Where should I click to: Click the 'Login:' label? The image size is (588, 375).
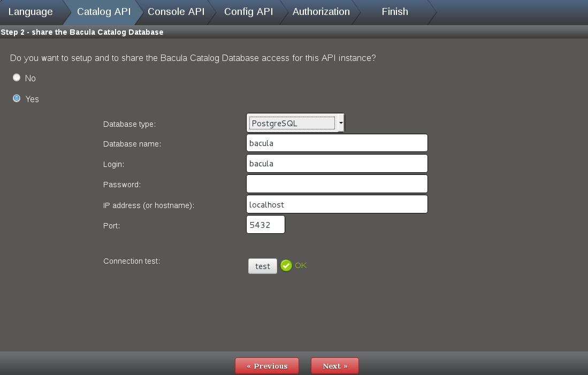(113, 164)
